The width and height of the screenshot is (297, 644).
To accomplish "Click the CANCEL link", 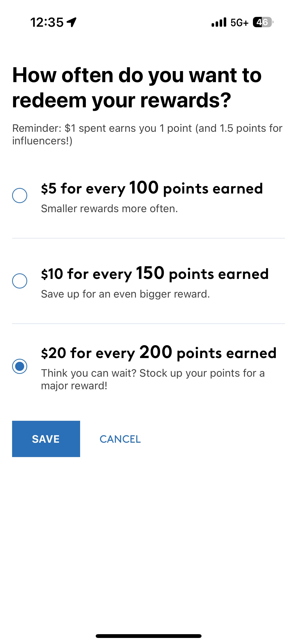I will [120, 439].
